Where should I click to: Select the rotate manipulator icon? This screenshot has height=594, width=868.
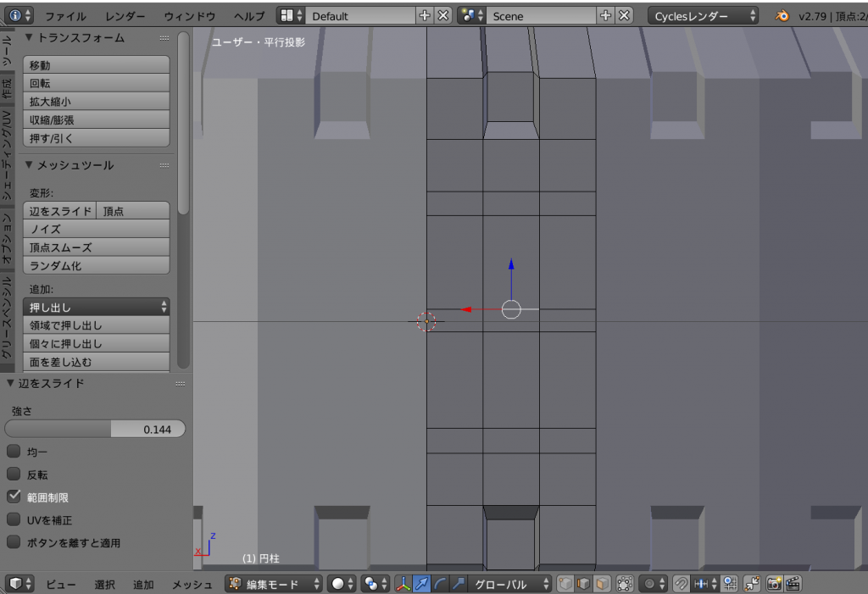(440, 584)
